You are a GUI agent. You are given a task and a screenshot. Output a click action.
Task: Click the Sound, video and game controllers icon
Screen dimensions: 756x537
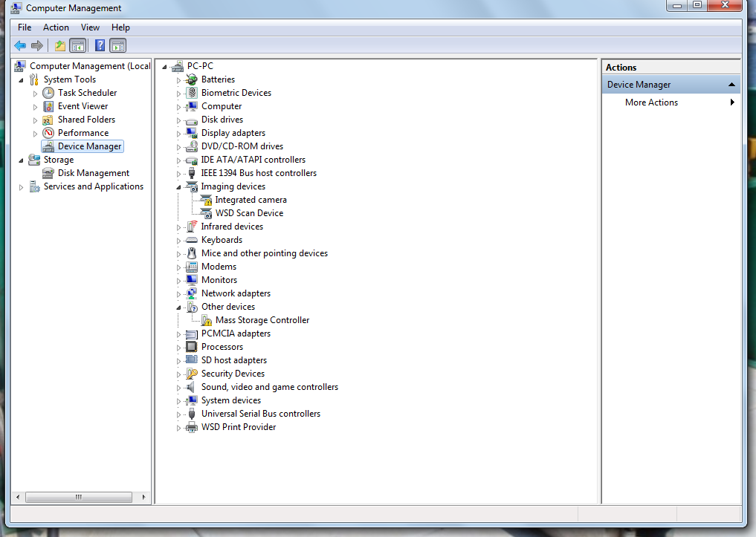192,387
